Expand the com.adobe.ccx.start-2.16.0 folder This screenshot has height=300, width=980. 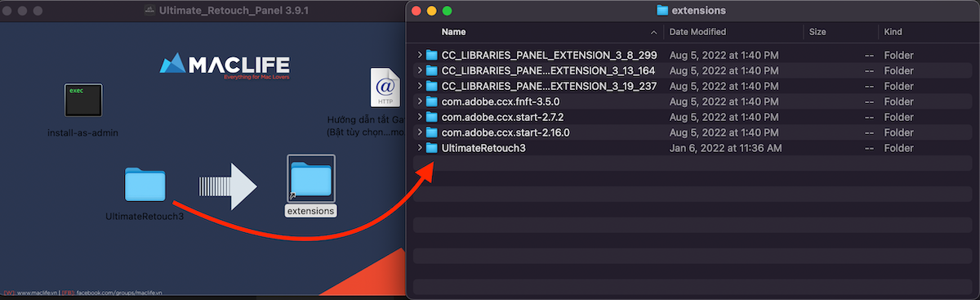pos(419,132)
